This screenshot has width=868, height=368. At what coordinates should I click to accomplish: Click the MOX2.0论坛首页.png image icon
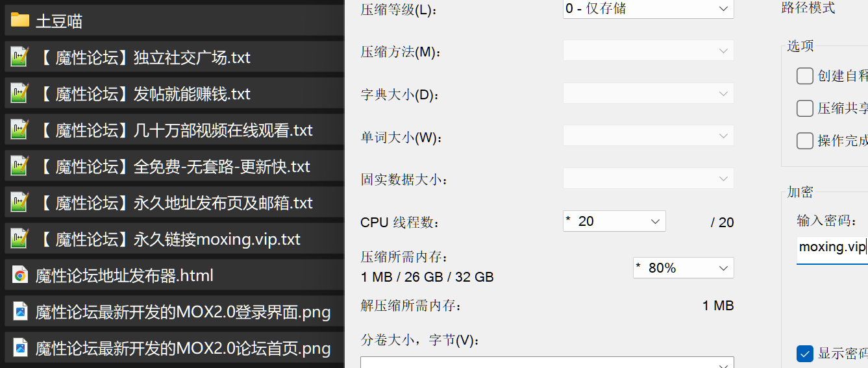20,348
